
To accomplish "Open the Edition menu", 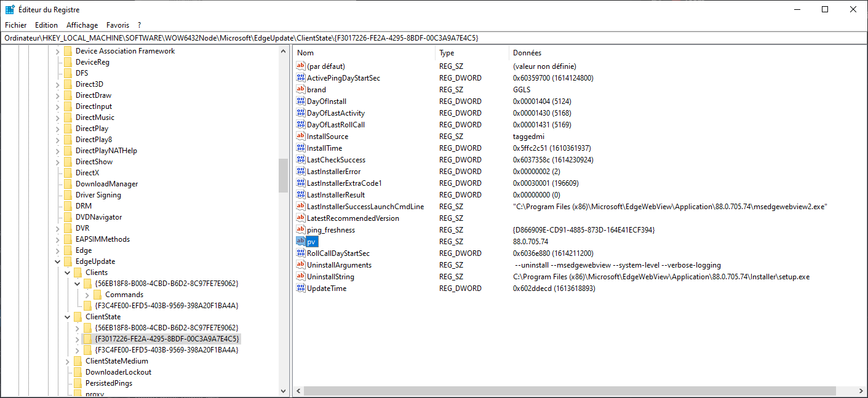I will pyautogui.click(x=46, y=25).
